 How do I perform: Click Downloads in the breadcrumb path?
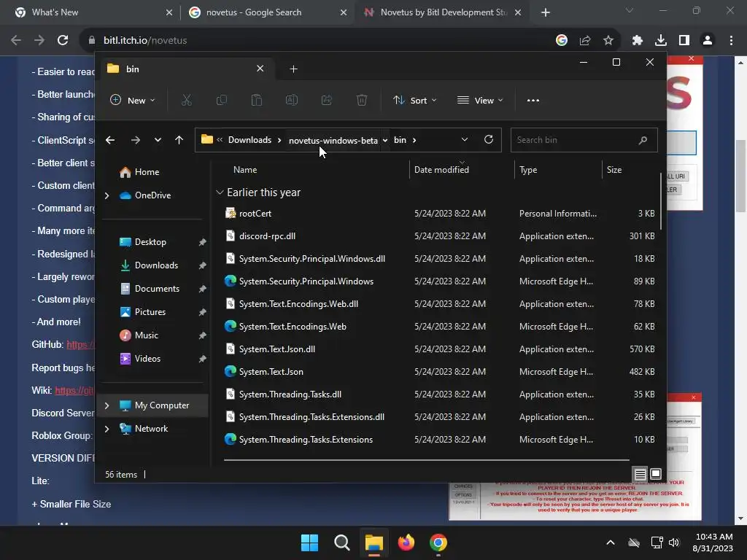249,140
